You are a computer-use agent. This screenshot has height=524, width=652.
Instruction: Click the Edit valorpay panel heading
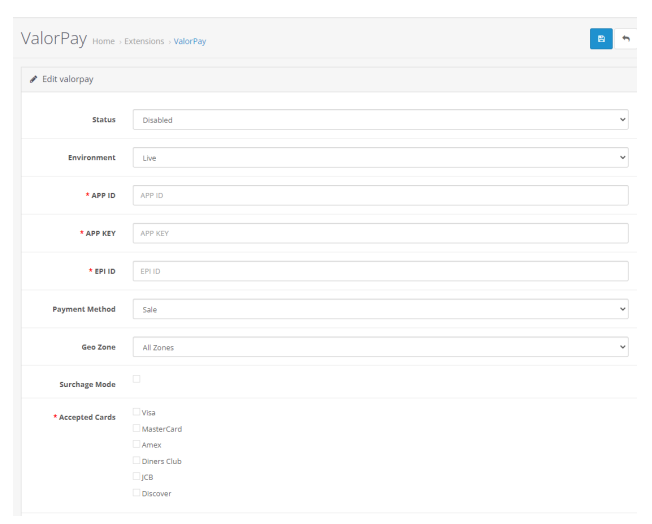coord(68,79)
